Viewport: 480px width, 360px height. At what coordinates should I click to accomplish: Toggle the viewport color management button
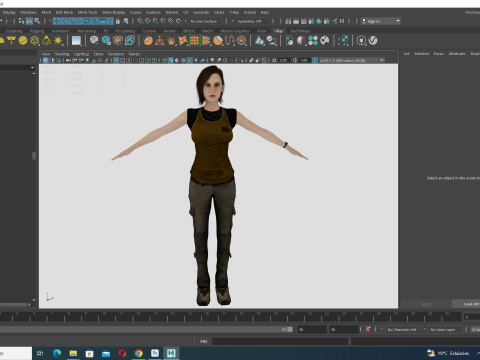point(315,60)
